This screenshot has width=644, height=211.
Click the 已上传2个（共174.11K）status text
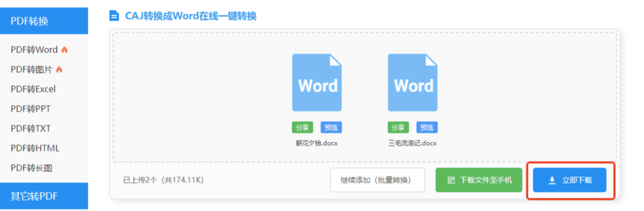coord(163,180)
